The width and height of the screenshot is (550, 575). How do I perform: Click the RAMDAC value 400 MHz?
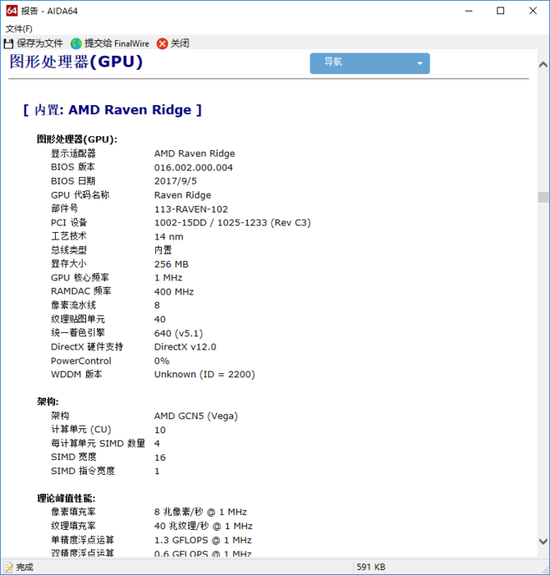pyautogui.click(x=174, y=292)
